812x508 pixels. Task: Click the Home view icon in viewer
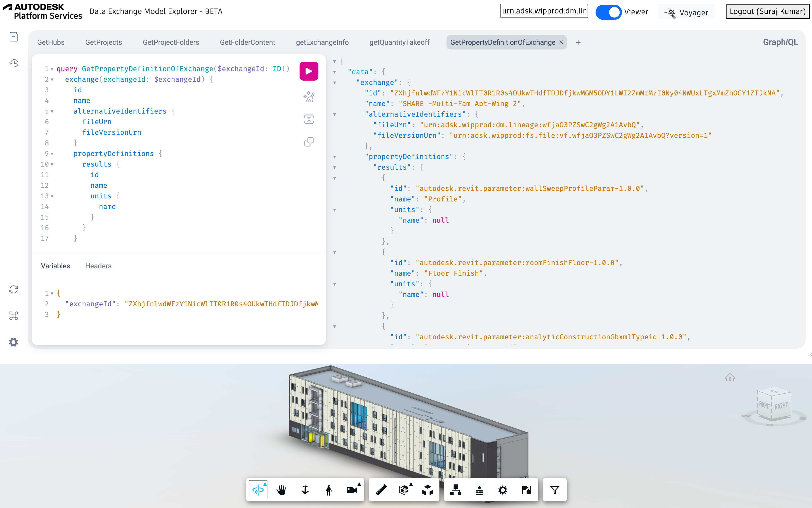point(730,377)
